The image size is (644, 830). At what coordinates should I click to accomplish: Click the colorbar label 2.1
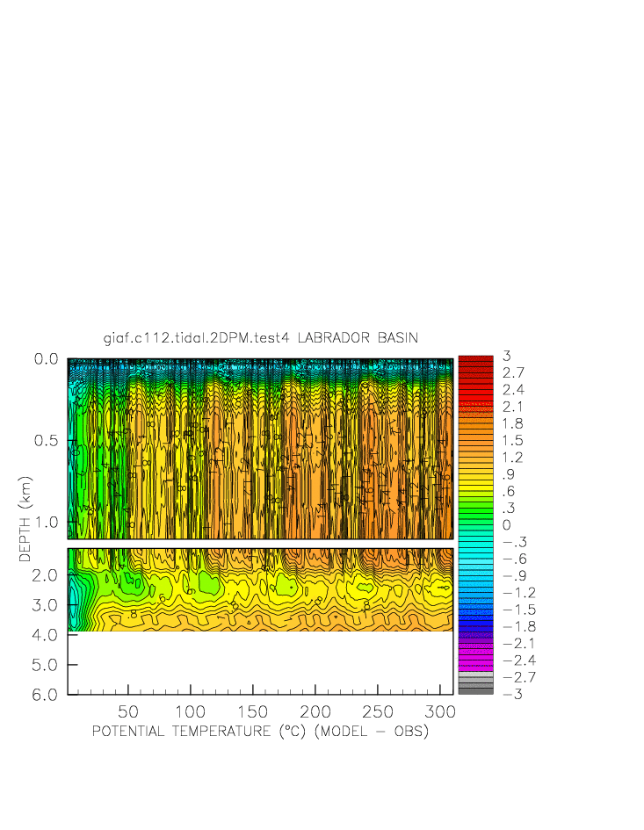(x=513, y=407)
